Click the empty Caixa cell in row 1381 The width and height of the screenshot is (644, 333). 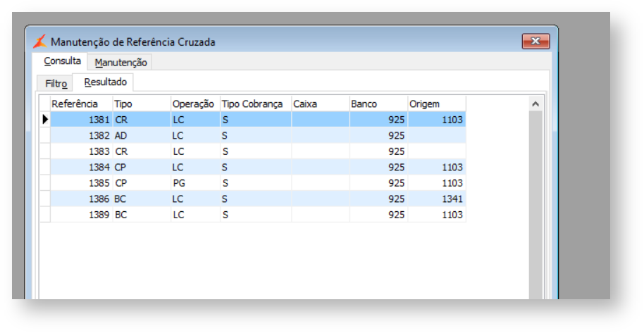(321, 120)
